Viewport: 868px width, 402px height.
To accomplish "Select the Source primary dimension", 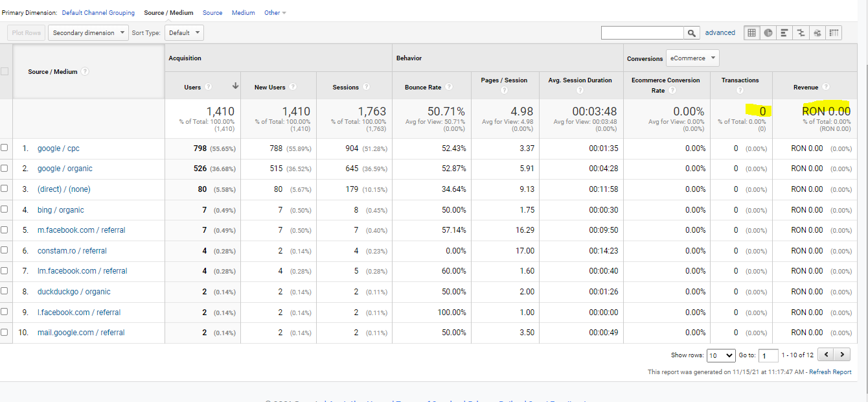I will point(212,13).
